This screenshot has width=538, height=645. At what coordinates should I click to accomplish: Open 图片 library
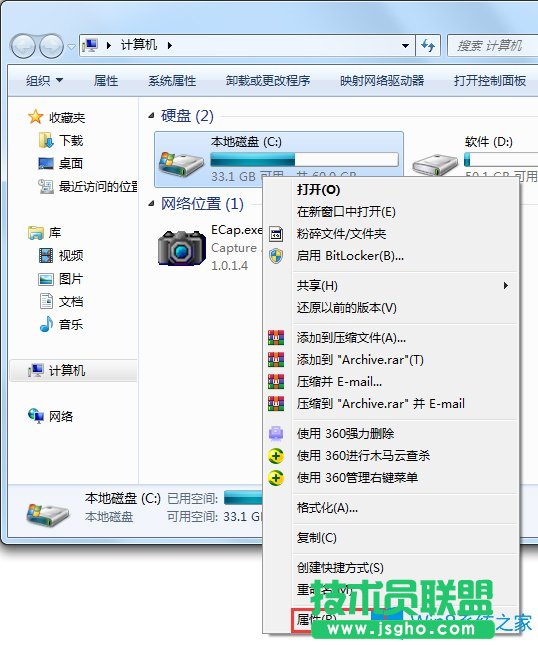60,279
